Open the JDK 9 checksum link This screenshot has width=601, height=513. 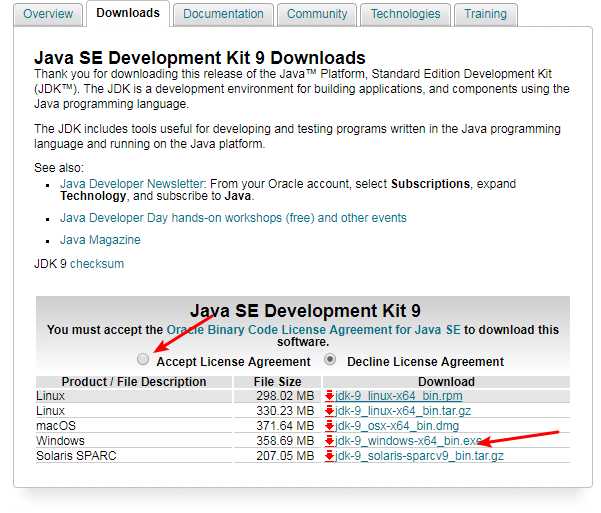97,264
